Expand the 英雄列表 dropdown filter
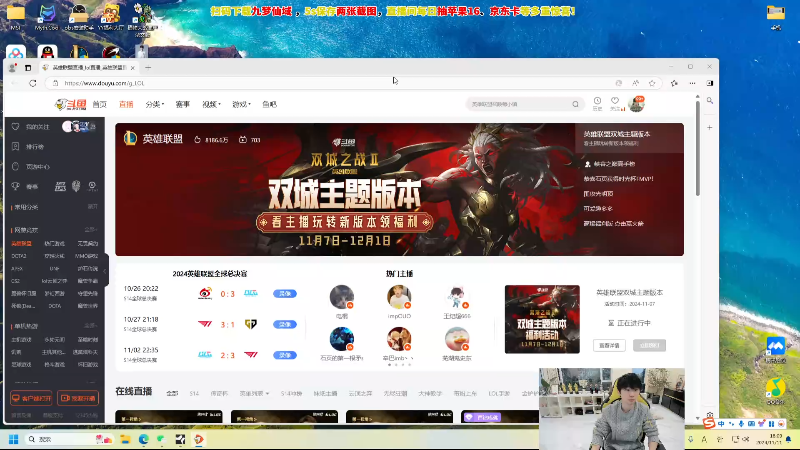The height and width of the screenshot is (450, 800). (254, 393)
